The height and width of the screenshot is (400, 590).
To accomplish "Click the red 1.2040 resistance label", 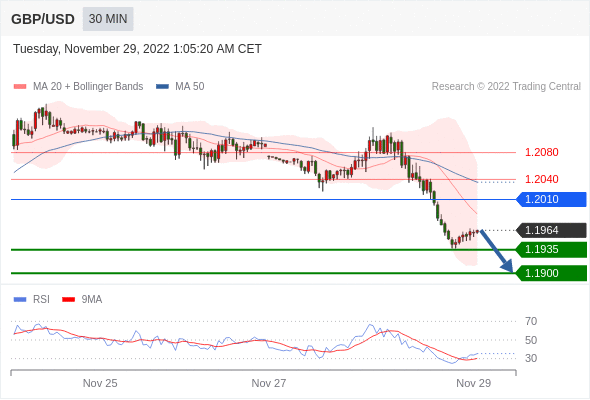I will [541, 179].
